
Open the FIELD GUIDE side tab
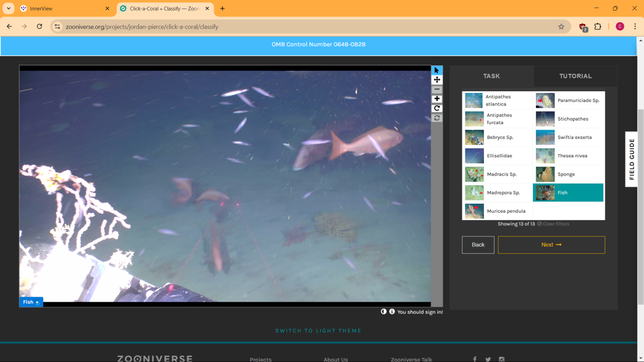tap(632, 159)
